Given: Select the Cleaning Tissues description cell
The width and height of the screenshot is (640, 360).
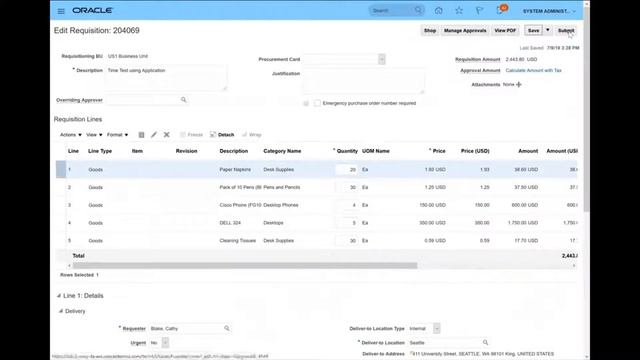Looking at the screenshot, I should 238,241.
